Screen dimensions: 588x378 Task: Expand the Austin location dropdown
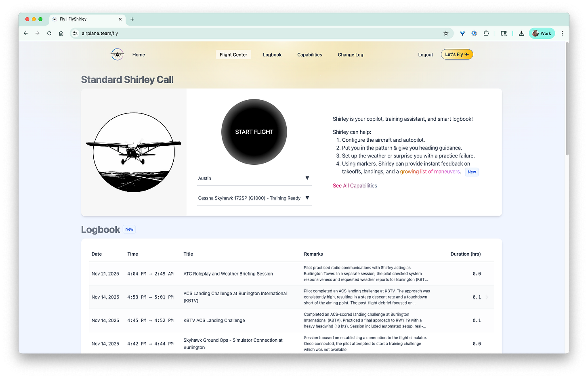click(254, 178)
